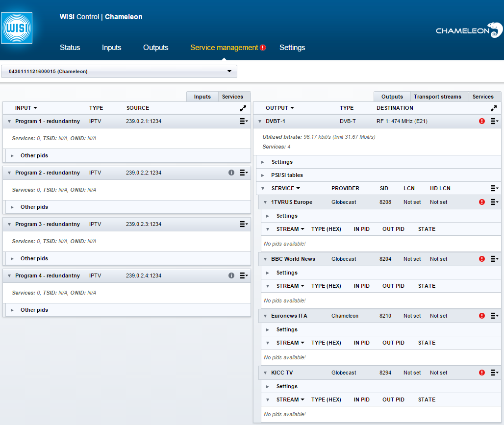Sort by SERVICE column header
This screenshot has width=504, height=425.
(x=285, y=188)
